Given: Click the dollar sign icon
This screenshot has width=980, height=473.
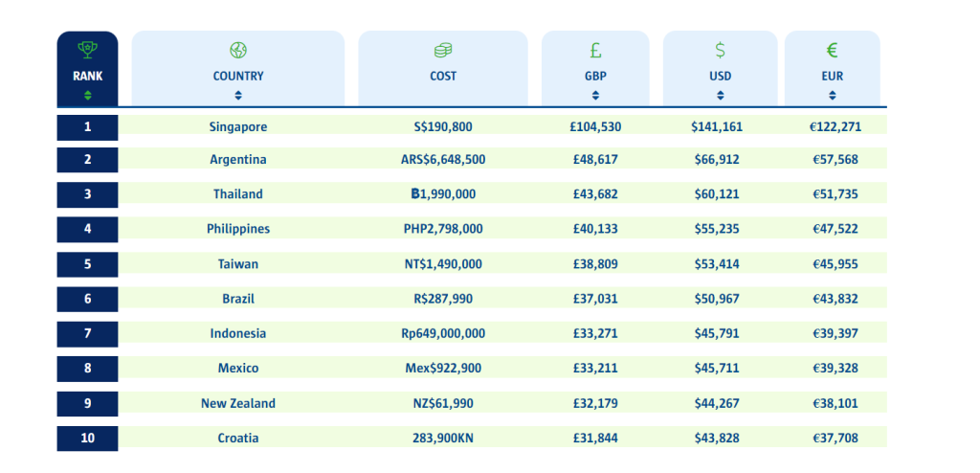Looking at the screenshot, I should 720,50.
